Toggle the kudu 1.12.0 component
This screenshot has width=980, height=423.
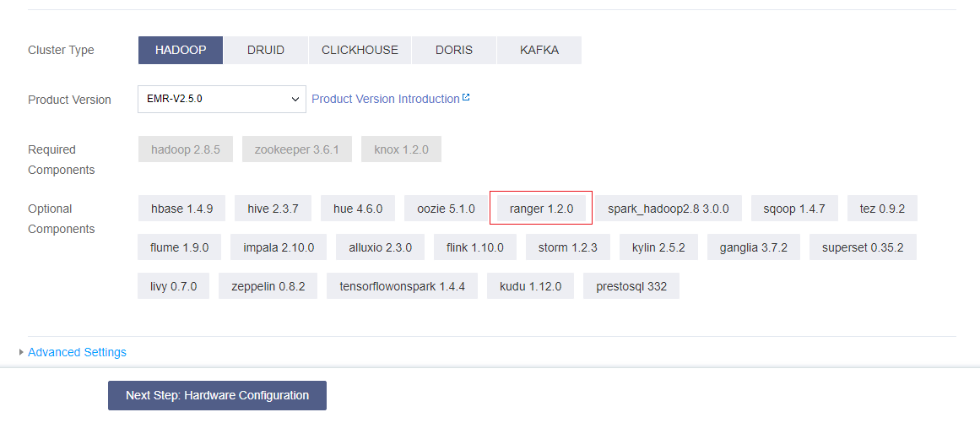(531, 286)
